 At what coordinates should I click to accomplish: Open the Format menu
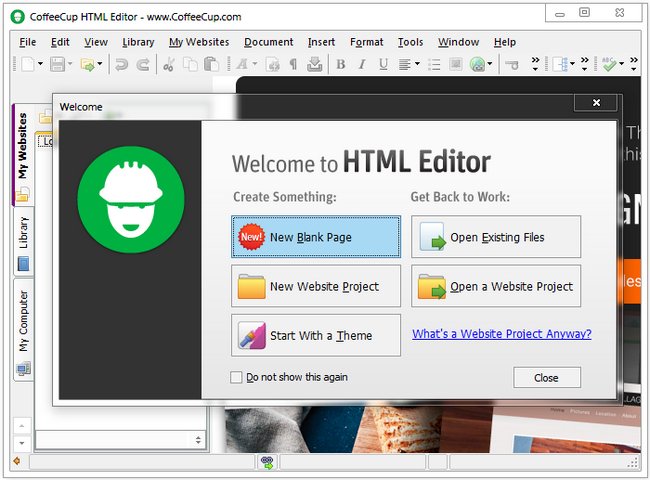tap(366, 42)
